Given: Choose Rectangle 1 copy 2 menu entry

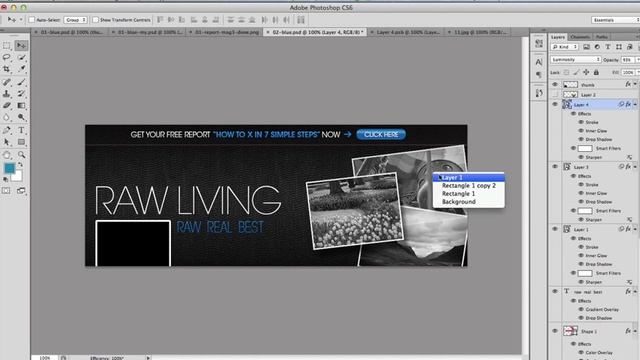Looking at the screenshot, I should (469, 185).
